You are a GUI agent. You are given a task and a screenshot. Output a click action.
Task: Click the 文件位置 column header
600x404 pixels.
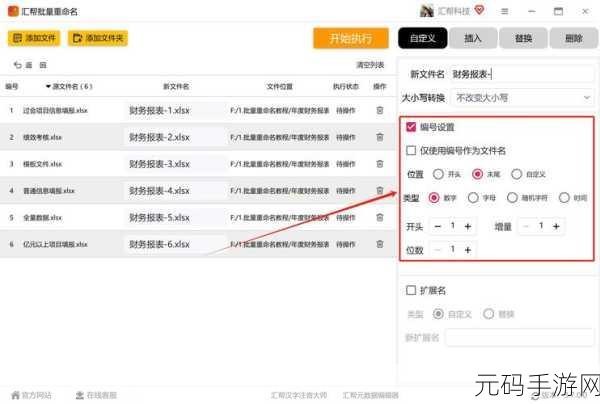point(279,86)
